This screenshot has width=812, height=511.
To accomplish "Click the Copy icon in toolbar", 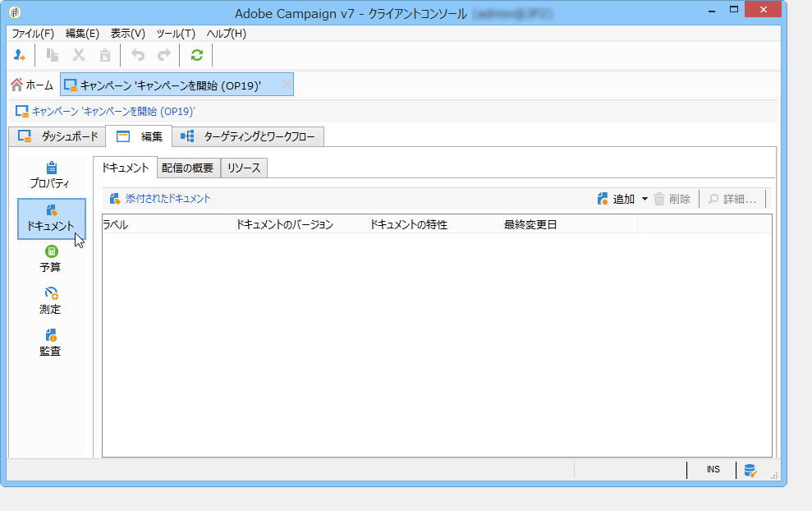I will tap(53, 55).
